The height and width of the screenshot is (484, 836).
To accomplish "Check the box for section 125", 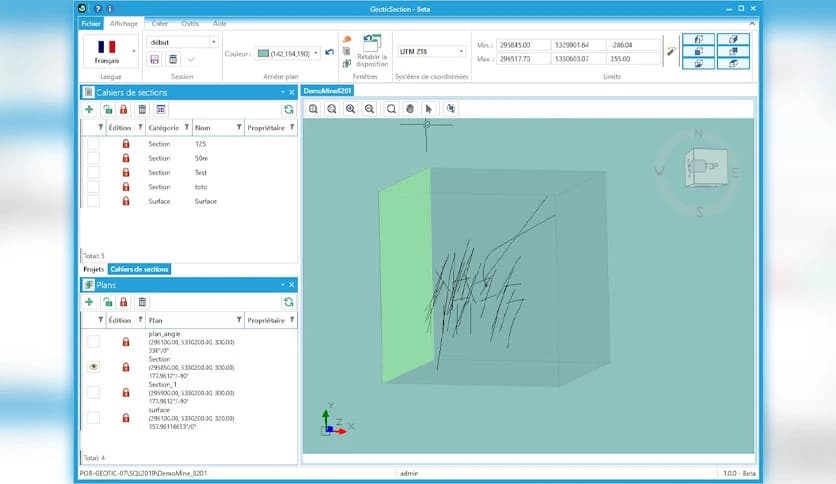I will click(93, 144).
